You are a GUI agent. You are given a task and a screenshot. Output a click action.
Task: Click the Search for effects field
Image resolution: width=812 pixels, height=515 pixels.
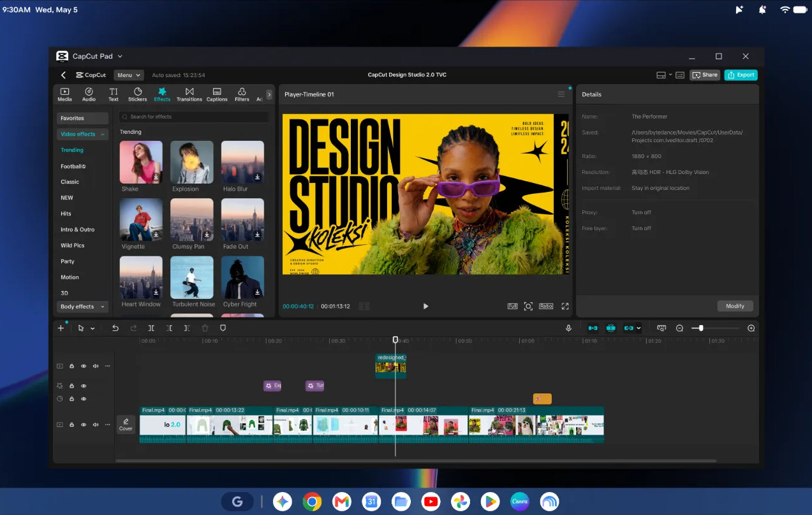(194, 117)
